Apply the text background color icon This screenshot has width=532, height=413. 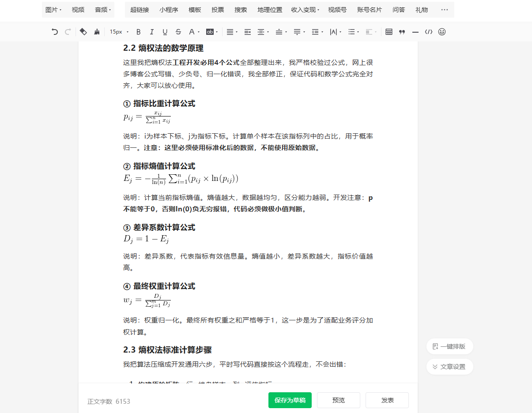click(x=210, y=32)
